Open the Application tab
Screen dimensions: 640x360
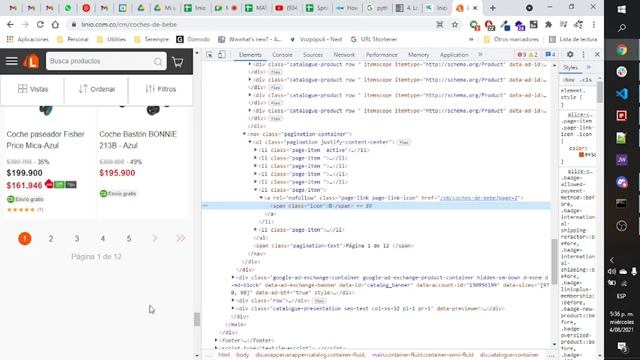tap(454, 55)
